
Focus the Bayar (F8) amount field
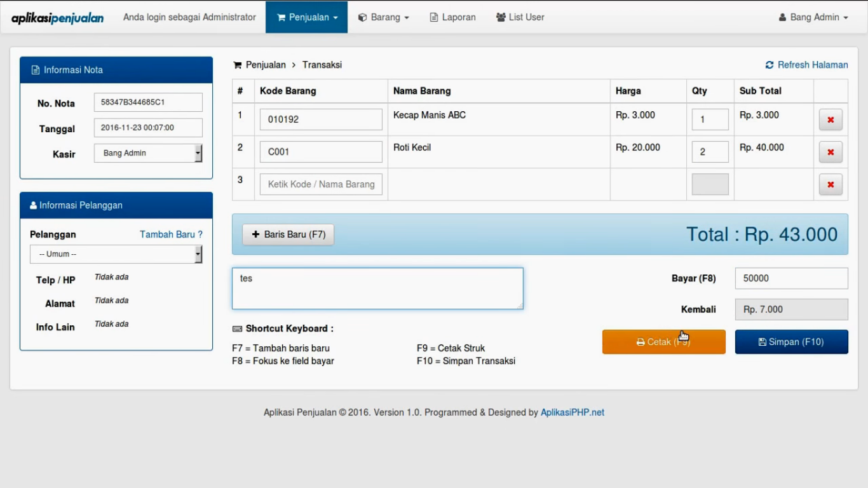791,278
